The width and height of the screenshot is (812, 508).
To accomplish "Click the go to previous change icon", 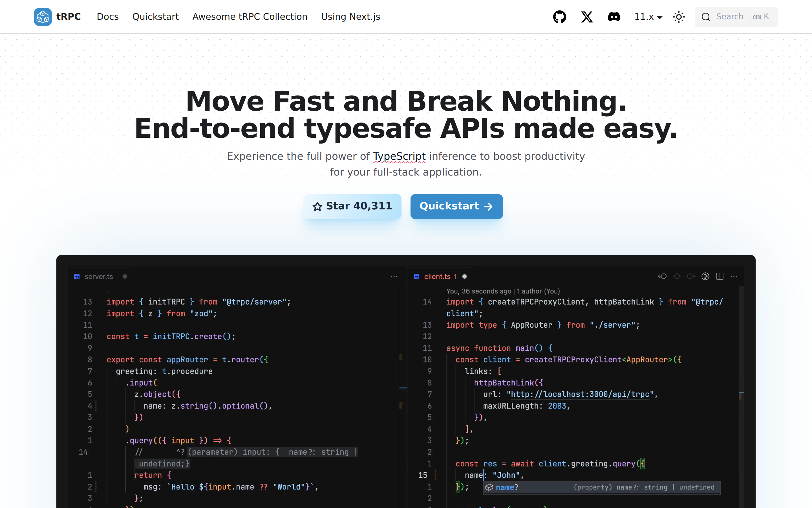I will [662, 276].
